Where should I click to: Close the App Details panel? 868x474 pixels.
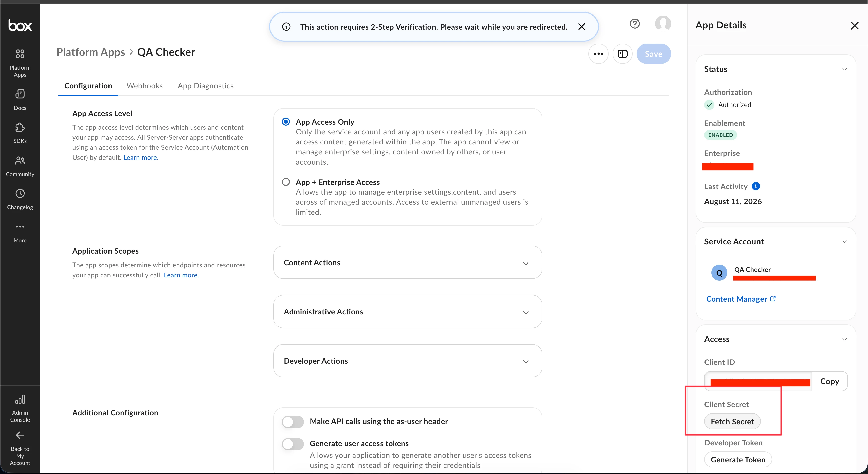tap(854, 26)
